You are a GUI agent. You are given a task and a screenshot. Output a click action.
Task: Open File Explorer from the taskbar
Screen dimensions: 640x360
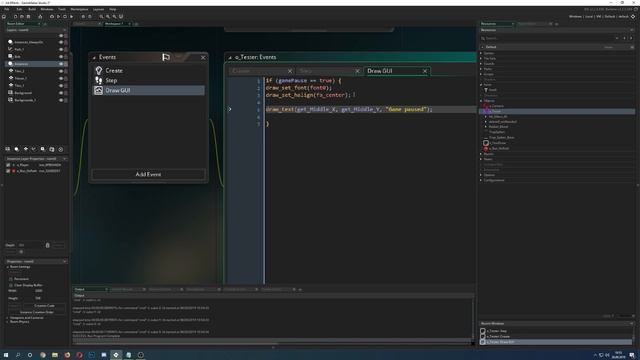coord(55,355)
